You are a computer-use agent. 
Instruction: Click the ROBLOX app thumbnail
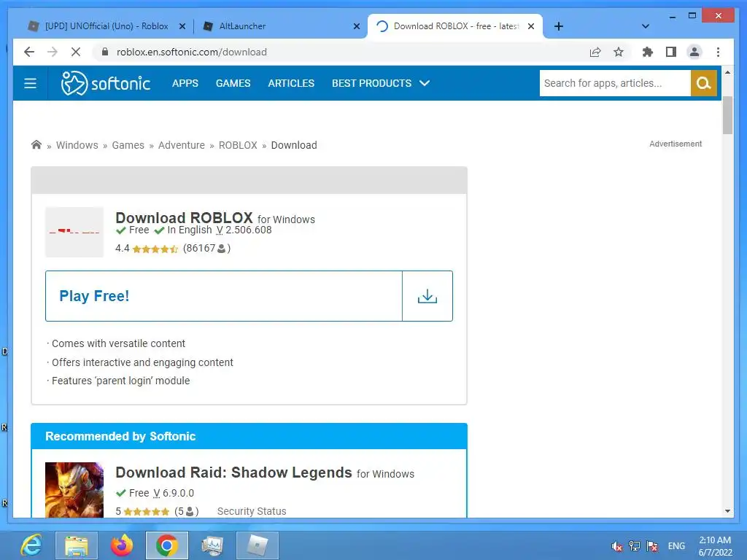pos(74,232)
